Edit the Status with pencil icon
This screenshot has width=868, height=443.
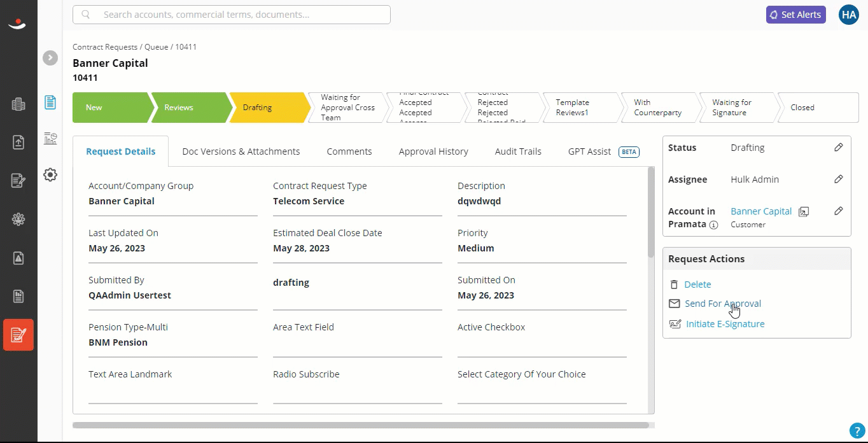point(839,148)
